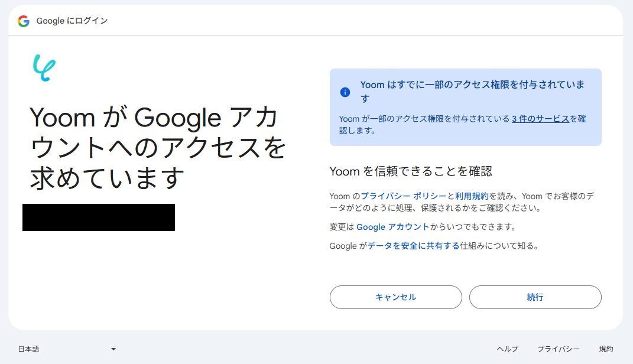The height and width of the screenshot is (364, 633).
Task: Open the プライバシー ポリシー link
Action: [x=403, y=196]
